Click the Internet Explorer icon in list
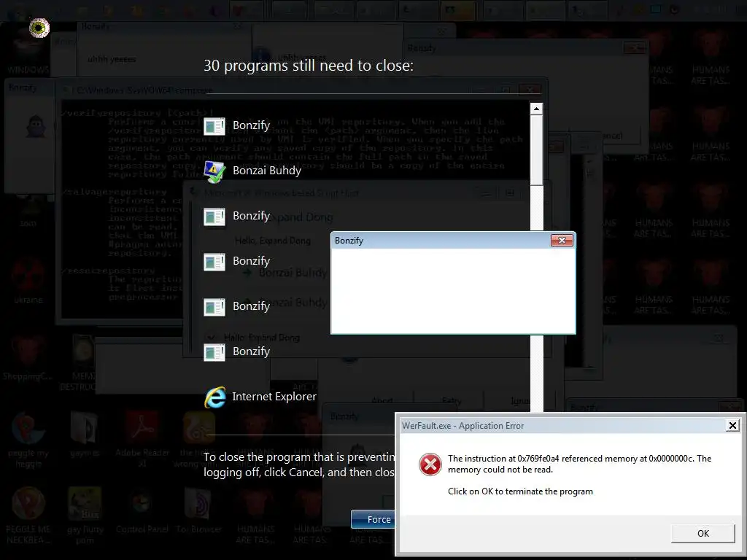The width and height of the screenshot is (747, 560). pos(215,397)
